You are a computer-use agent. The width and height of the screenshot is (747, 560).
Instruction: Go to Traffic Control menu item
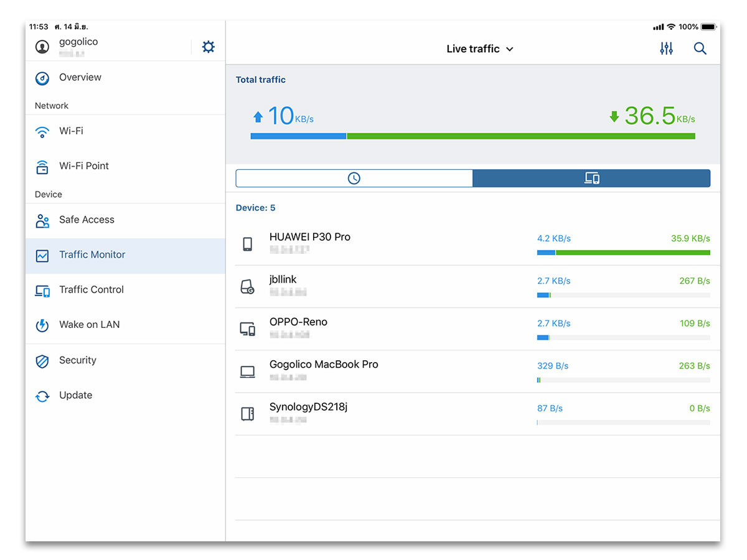[x=91, y=290]
